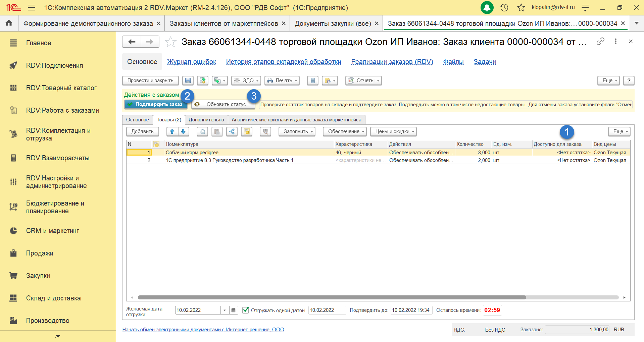Screen dimensions: 644x342
Task: Expand the Цены и скидки dropdown
Action: pos(393,131)
